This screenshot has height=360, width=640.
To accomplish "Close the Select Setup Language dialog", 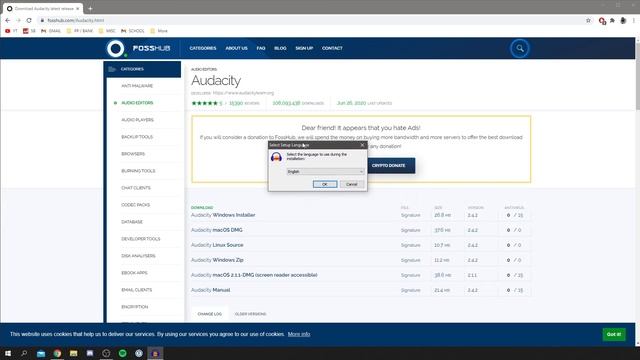I will (362, 145).
